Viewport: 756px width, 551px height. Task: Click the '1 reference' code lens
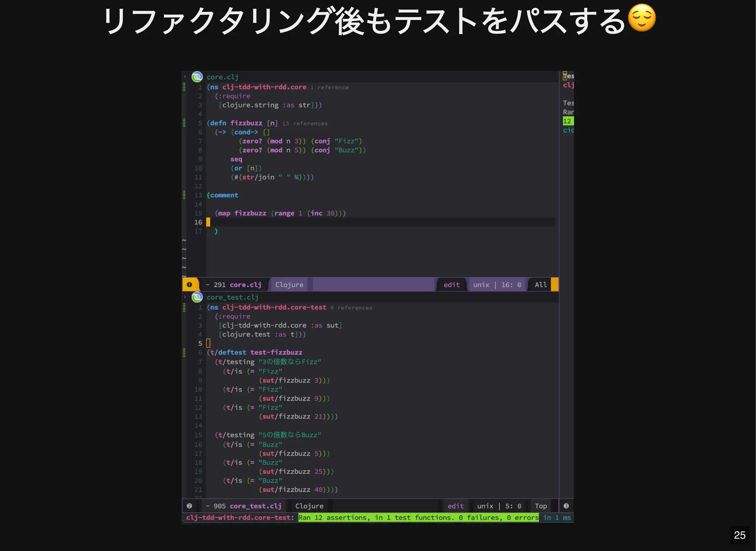(329, 87)
